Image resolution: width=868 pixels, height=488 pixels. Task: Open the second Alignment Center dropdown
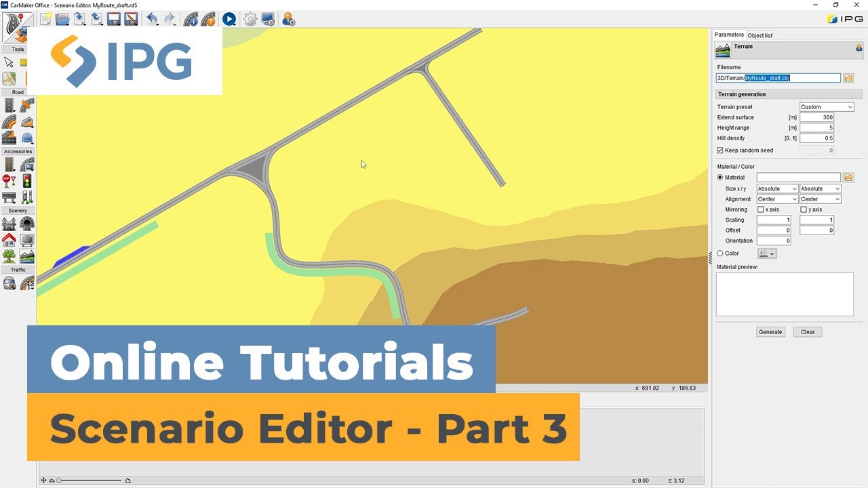(821, 199)
